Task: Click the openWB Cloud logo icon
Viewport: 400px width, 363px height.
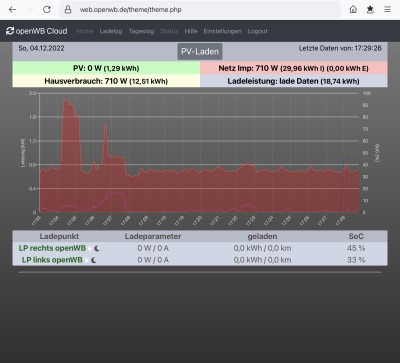Action: coord(10,31)
